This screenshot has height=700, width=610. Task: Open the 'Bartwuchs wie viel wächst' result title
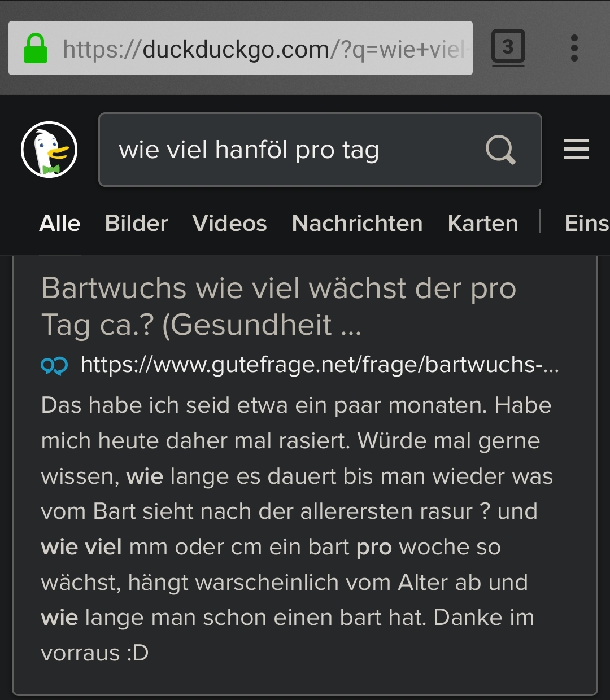pyautogui.click(x=279, y=306)
